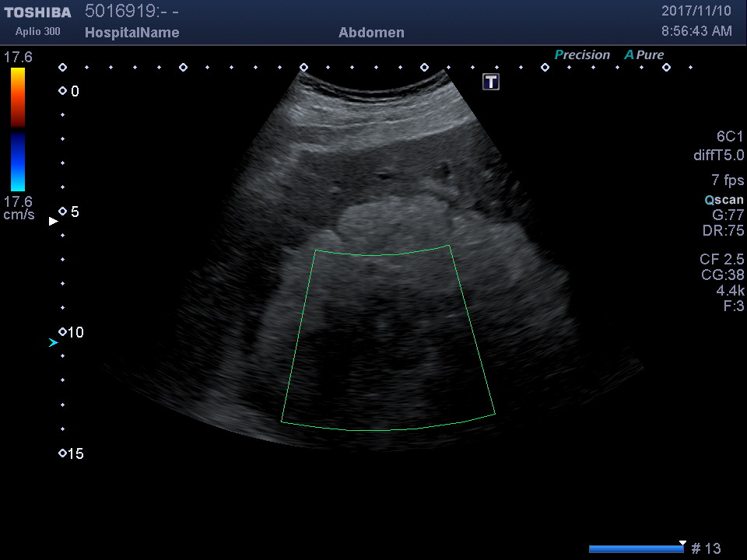Select the APure imaging indicator
The height and width of the screenshot is (560, 747).
(x=644, y=55)
